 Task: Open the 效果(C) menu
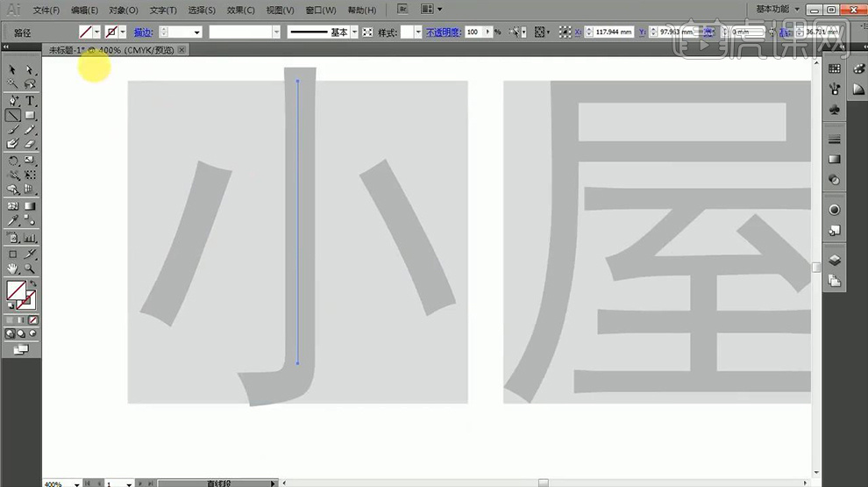pyautogui.click(x=240, y=11)
